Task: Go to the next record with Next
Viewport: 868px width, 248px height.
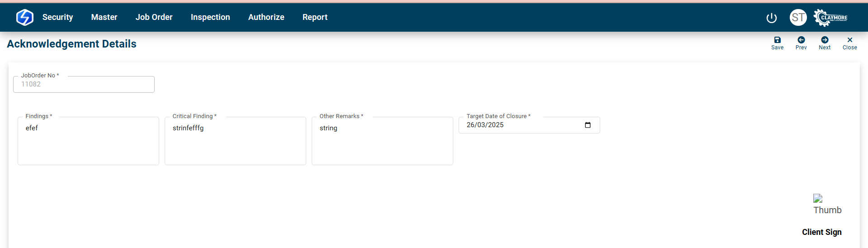Action: tap(824, 43)
